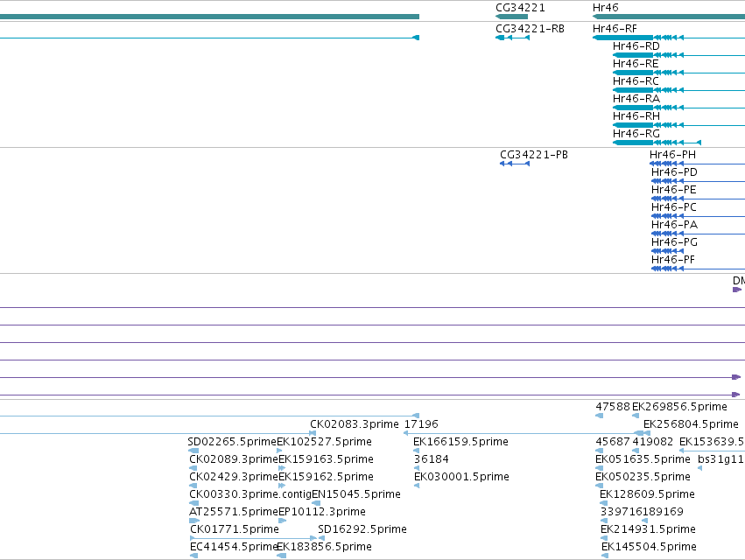
Task: Click the SD02265.5prime EST label
Action: (x=232, y=442)
